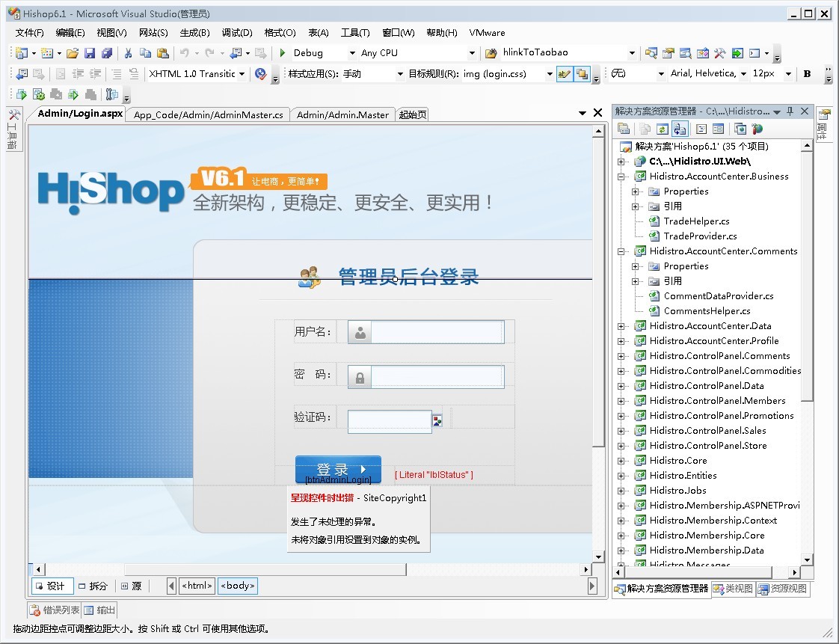Click the Copy Web Site icon in Solution Explorer
The image size is (839, 644).
tap(740, 129)
